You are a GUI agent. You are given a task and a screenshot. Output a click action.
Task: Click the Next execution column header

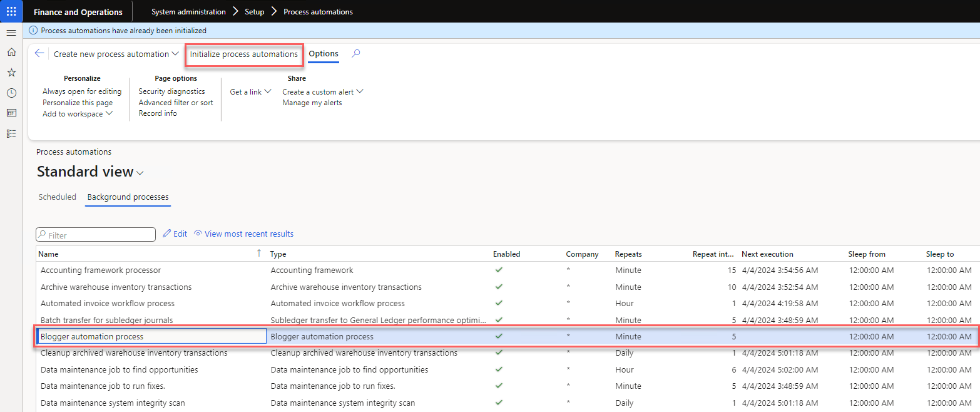(x=767, y=254)
